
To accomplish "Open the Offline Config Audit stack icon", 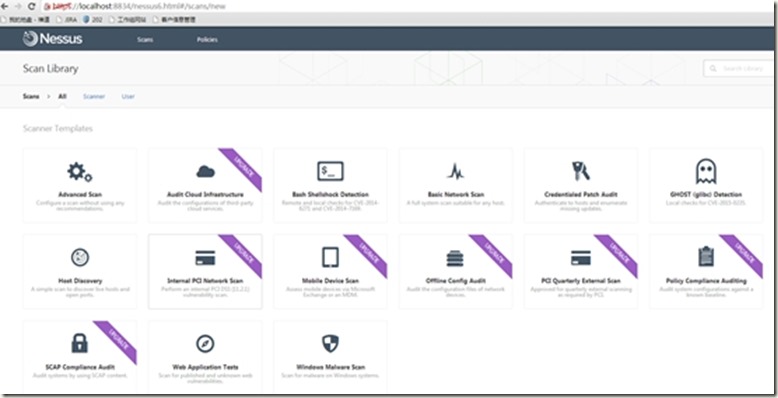I will point(455,258).
